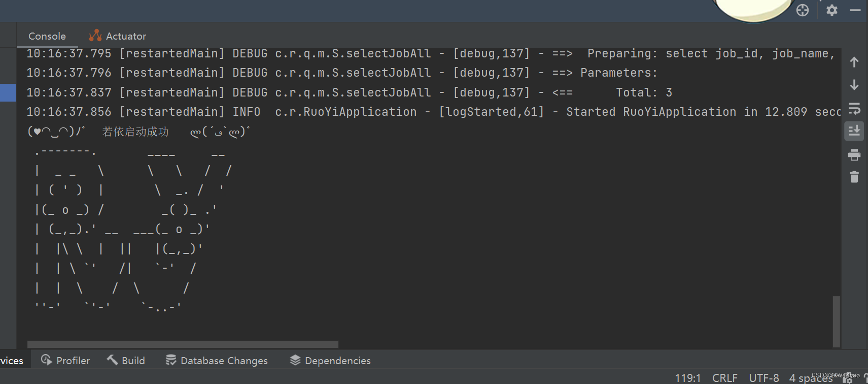This screenshot has height=384, width=868.
Task: Open the Profiler tool window
Action: (x=65, y=361)
